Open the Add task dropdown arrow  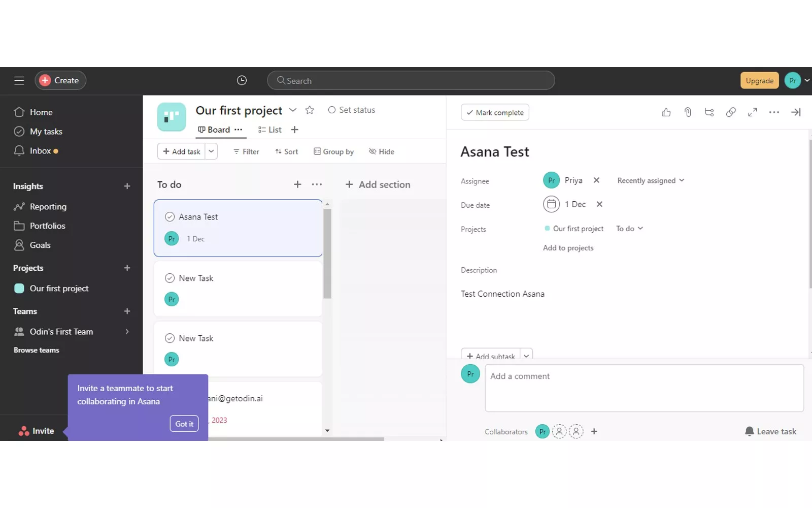(211, 151)
